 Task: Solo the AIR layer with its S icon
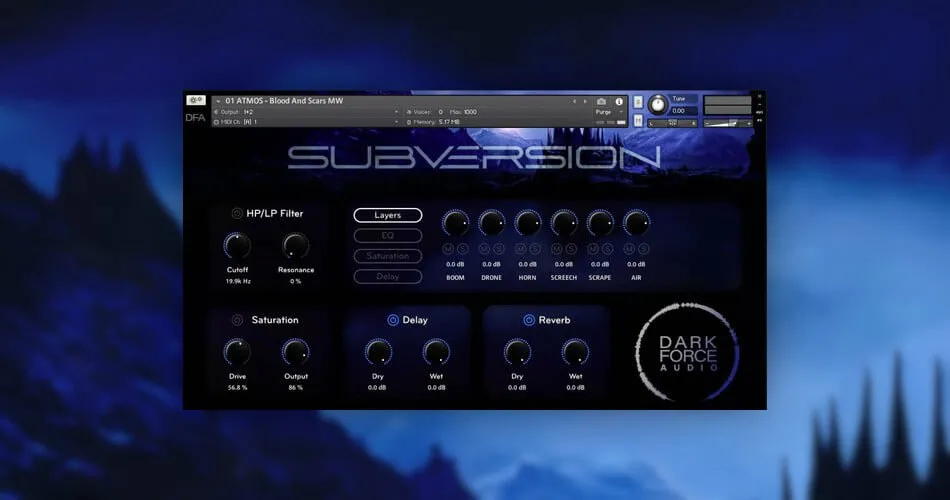[643, 249]
